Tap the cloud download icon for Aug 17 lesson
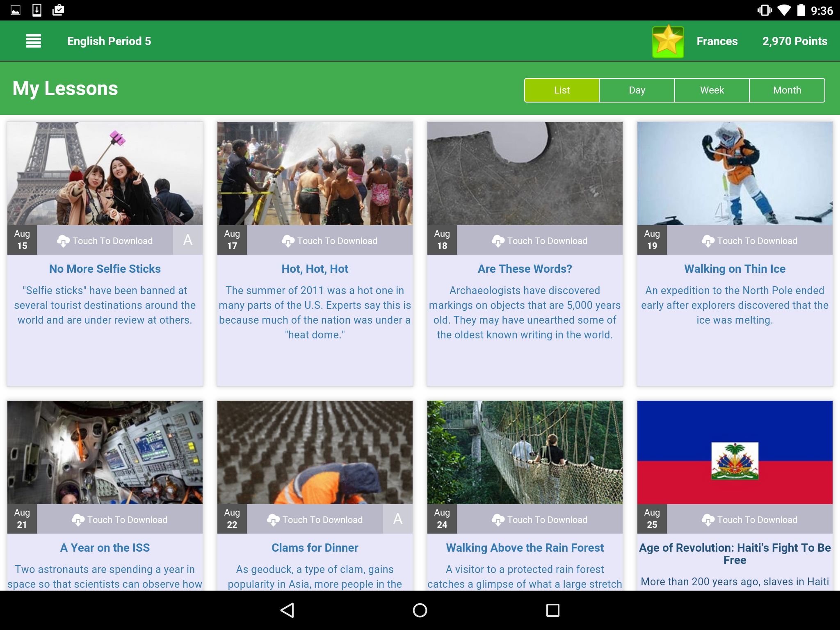 coord(288,241)
